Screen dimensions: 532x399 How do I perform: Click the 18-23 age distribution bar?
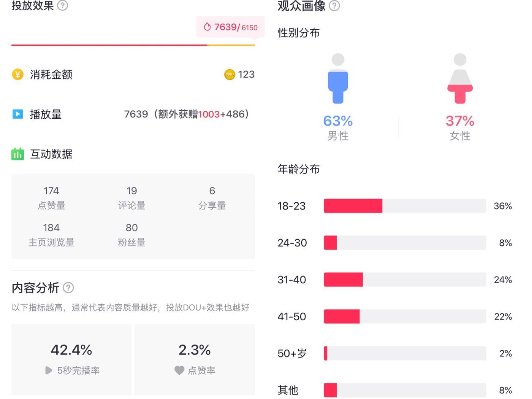pyautogui.click(x=405, y=206)
